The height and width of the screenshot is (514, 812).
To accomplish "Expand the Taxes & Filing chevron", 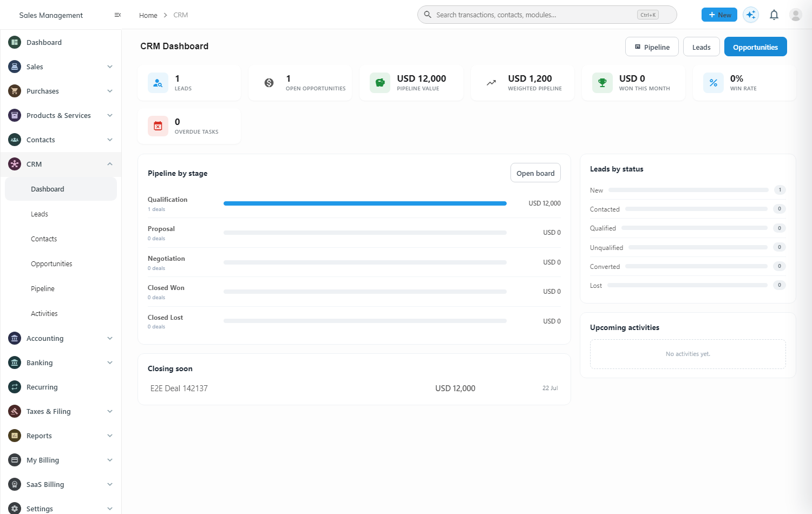I will [x=110, y=411].
